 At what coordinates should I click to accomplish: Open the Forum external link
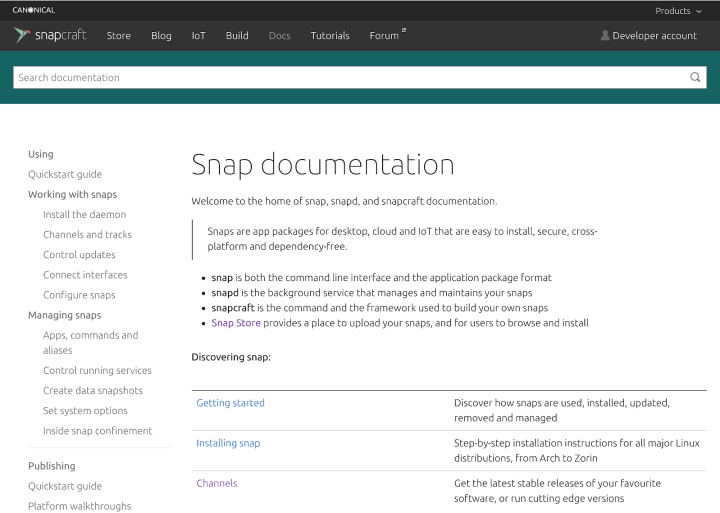point(388,35)
